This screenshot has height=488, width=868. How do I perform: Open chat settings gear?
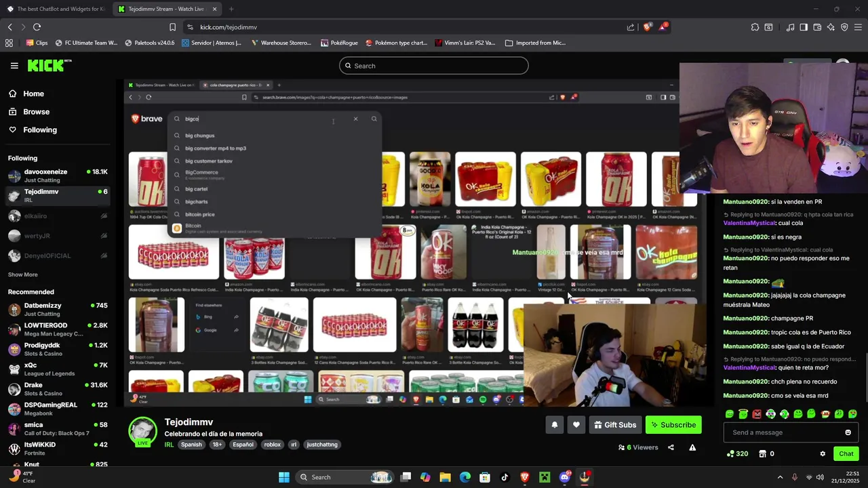tap(823, 454)
